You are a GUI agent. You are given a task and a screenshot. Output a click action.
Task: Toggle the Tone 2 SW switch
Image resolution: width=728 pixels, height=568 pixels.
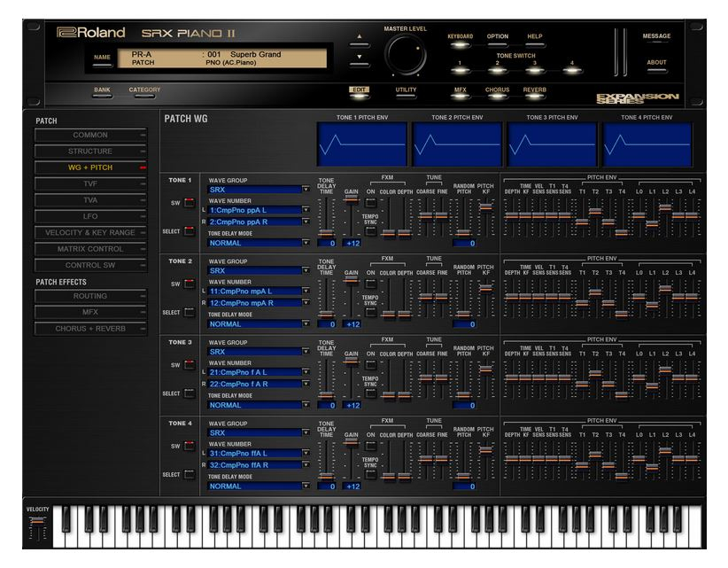pos(190,284)
